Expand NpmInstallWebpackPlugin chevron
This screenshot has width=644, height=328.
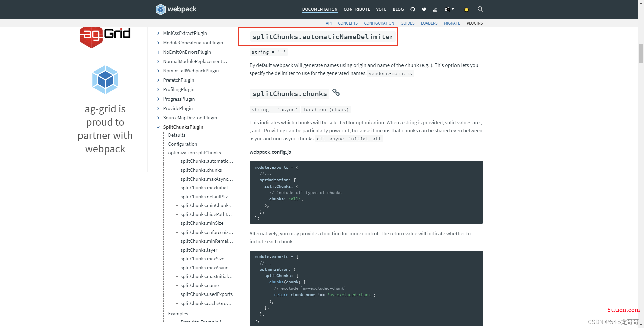(158, 71)
